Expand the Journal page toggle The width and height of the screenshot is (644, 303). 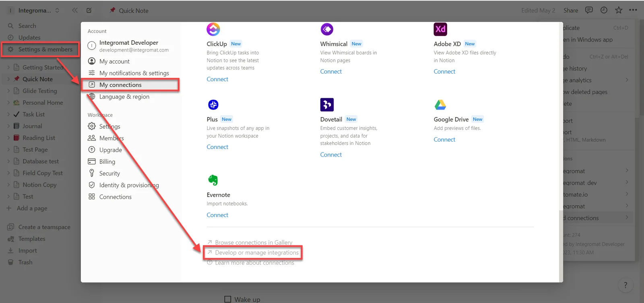[x=8, y=126]
